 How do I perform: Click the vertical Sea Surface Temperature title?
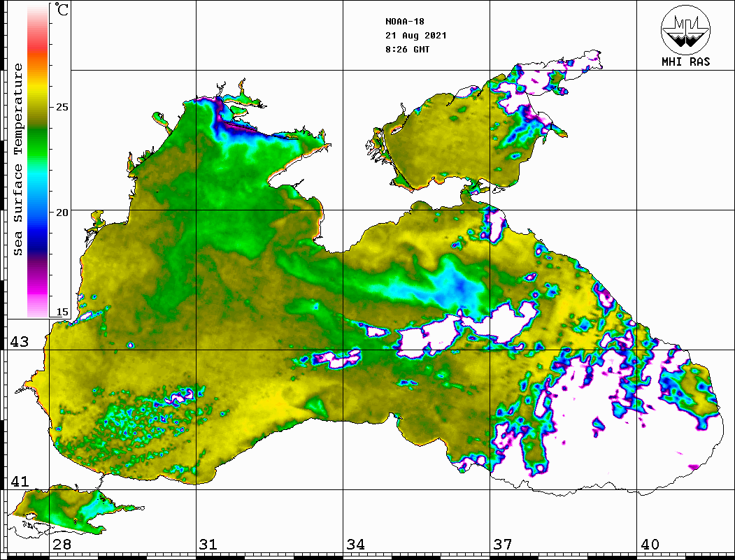(x=18, y=159)
